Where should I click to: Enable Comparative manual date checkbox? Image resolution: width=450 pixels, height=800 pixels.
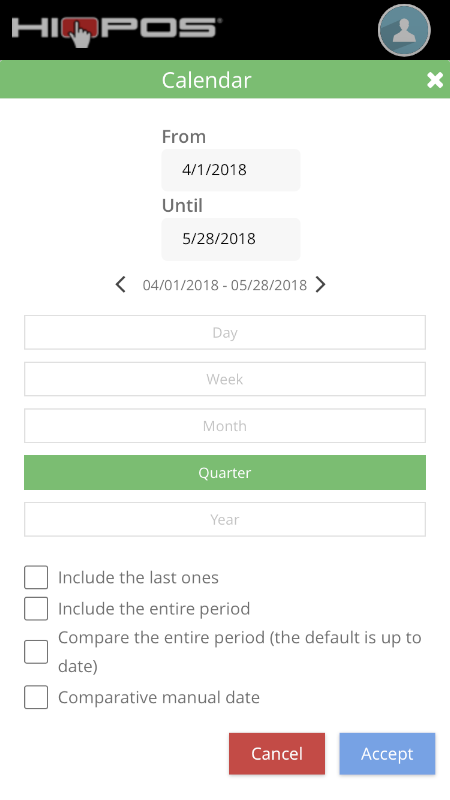pos(36,697)
